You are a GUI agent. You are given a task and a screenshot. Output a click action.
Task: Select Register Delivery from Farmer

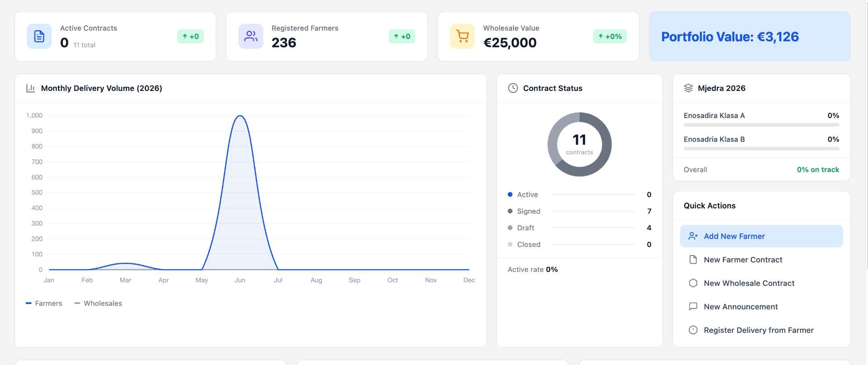[x=761, y=330]
